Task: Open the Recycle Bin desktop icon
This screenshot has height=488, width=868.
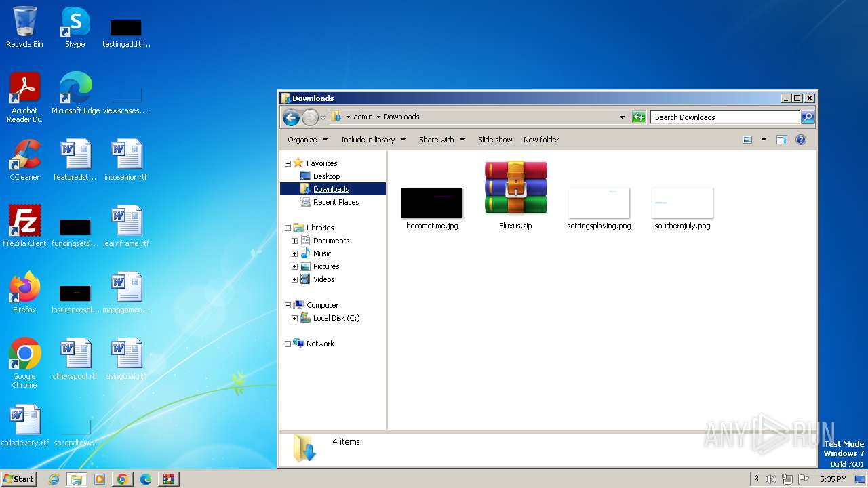Action: click(x=24, y=27)
